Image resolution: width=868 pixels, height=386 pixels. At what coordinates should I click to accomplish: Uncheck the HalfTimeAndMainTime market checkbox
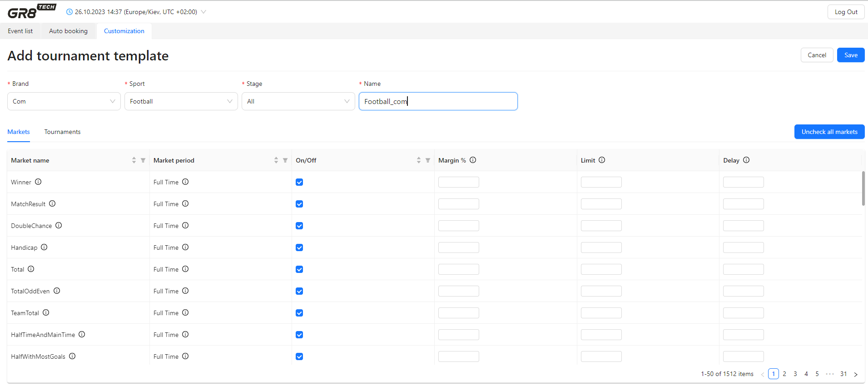(x=299, y=335)
